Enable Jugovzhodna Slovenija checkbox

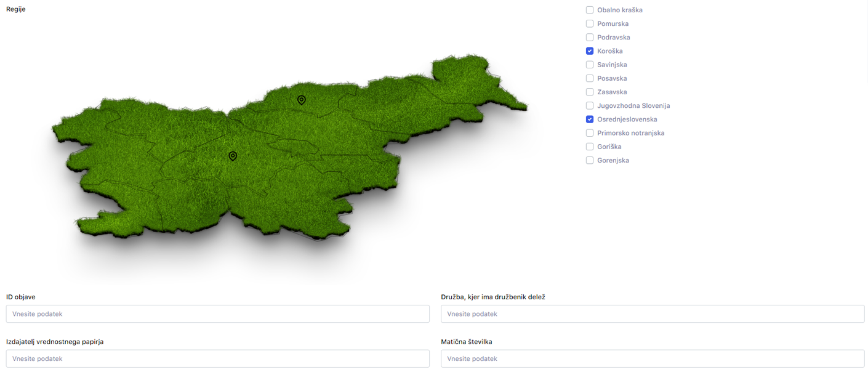(590, 105)
